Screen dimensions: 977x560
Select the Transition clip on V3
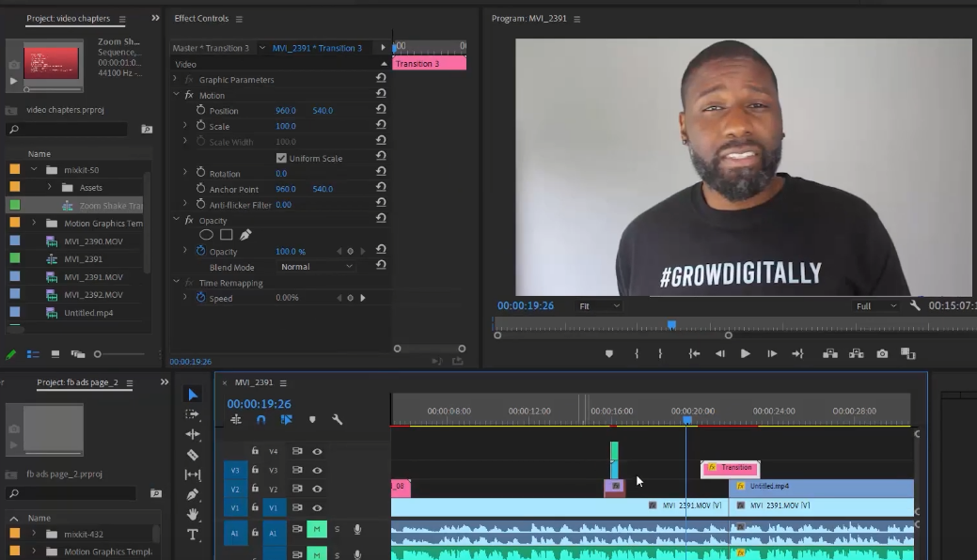click(731, 469)
